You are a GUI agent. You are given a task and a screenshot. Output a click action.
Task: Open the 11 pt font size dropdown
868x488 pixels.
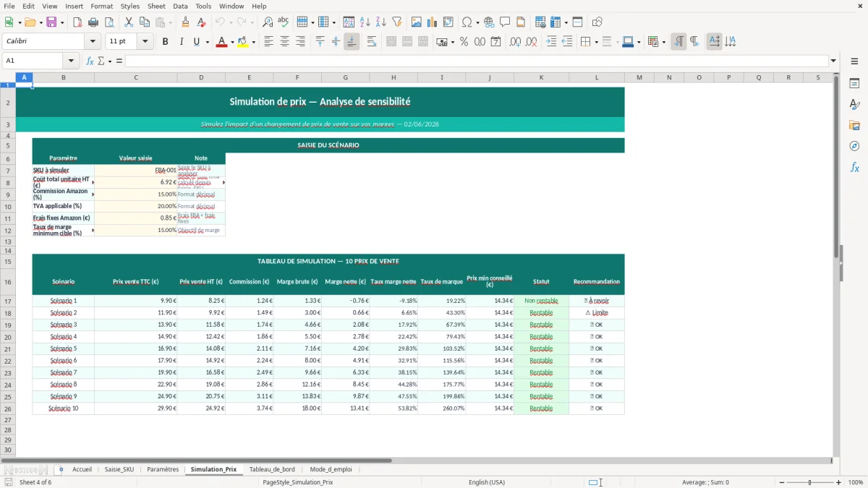[x=145, y=42]
